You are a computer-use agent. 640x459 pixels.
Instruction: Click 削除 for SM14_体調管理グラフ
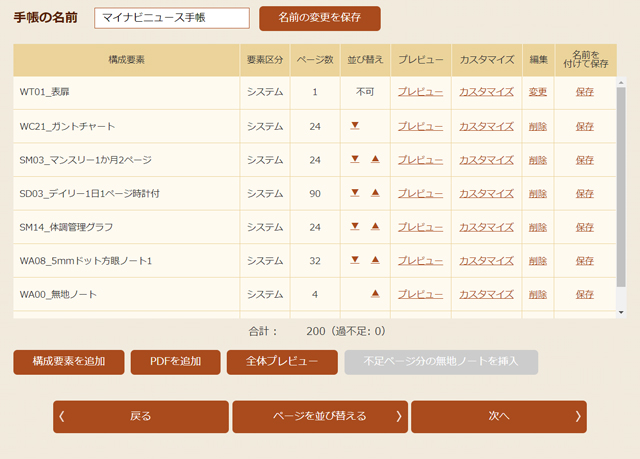pyautogui.click(x=538, y=227)
